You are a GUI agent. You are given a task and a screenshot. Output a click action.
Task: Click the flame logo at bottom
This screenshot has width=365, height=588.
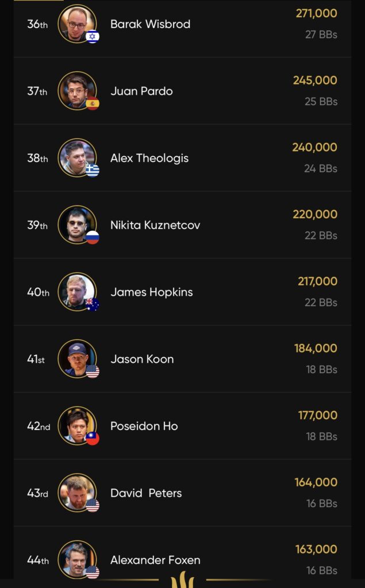(183, 580)
